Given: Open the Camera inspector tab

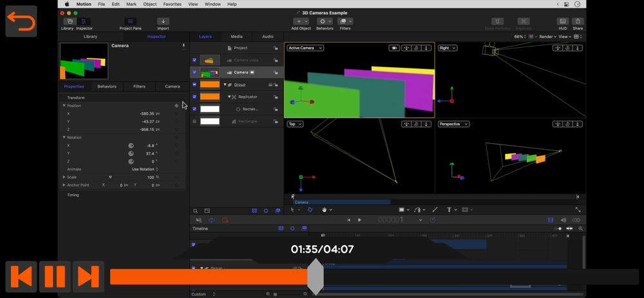Looking at the screenshot, I should point(173,86).
